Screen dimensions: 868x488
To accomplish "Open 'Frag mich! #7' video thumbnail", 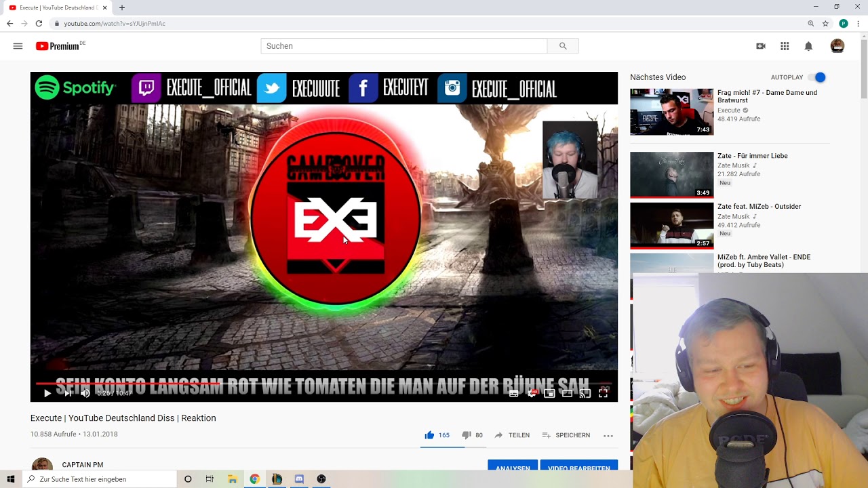I will [671, 112].
